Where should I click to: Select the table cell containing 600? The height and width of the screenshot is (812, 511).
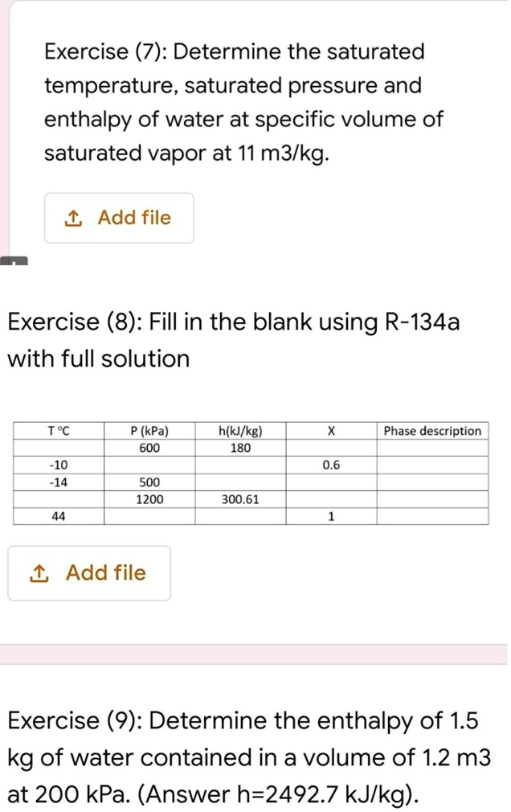pyautogui.click(x=149, y=448)
